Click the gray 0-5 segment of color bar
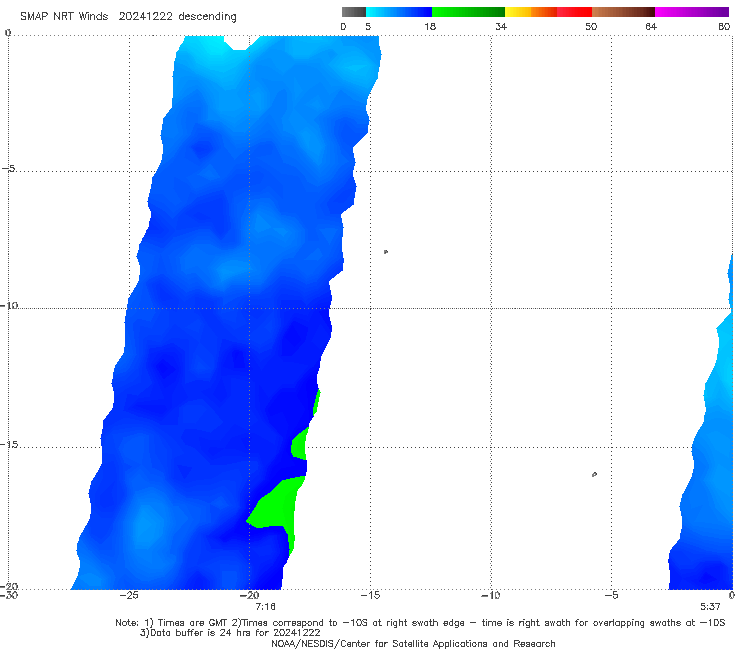 [x=354, y=12]
